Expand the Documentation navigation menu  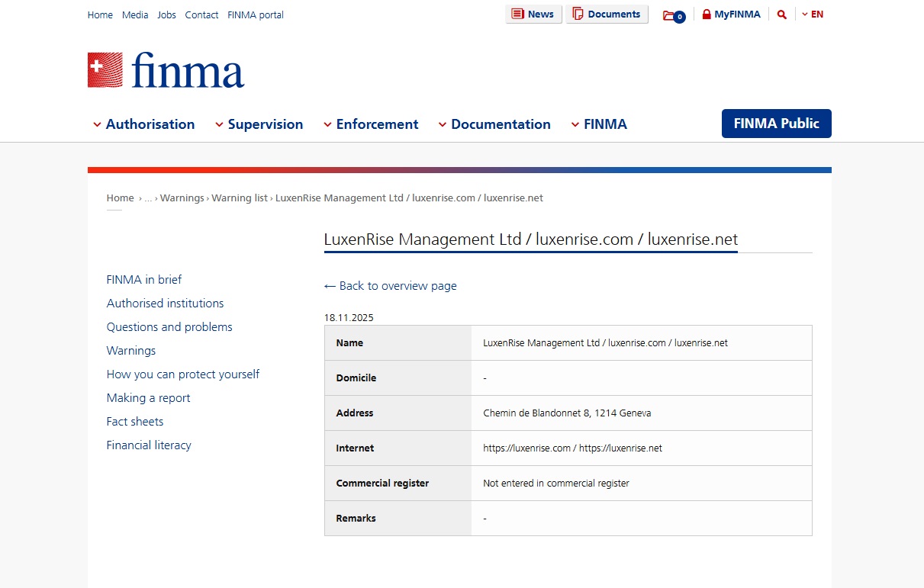click(x=501, y=124)
